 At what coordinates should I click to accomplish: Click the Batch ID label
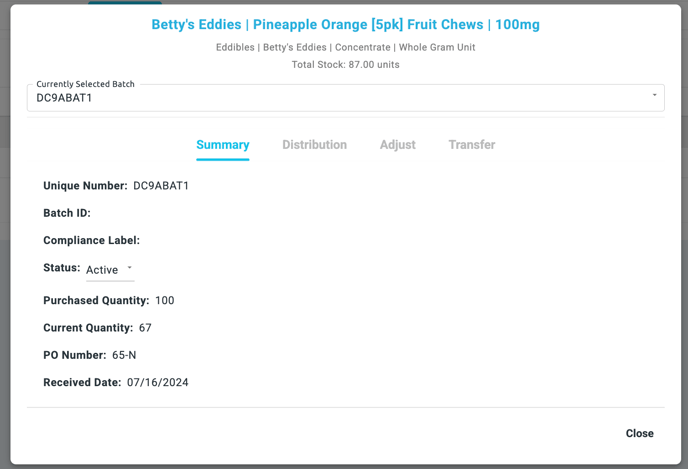pyautogui.click(x=67, y=213)
